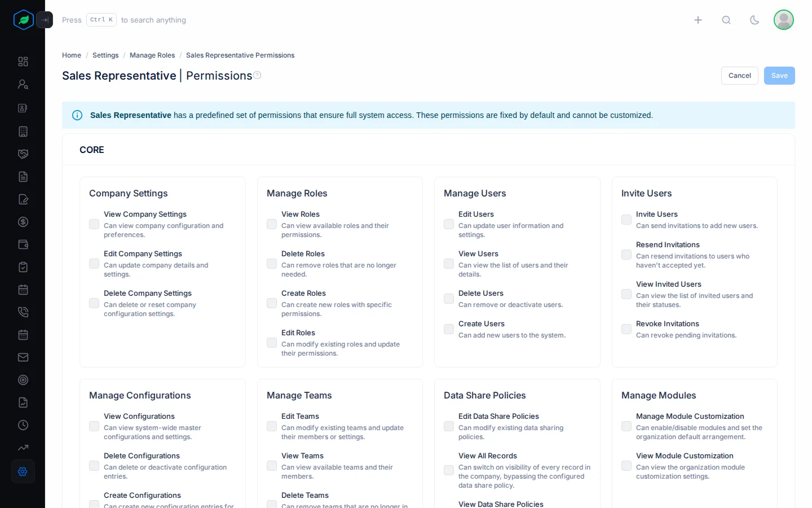The height and width of the screenshot is (508, 812).
Task: Open the dashboard grid icon in sidebar
Action: 23,62
